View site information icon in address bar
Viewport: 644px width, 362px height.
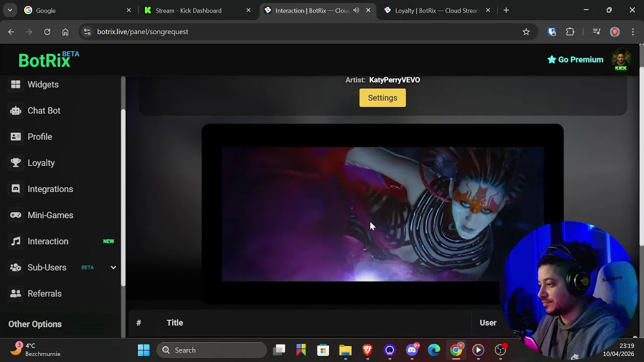point(87,32)
